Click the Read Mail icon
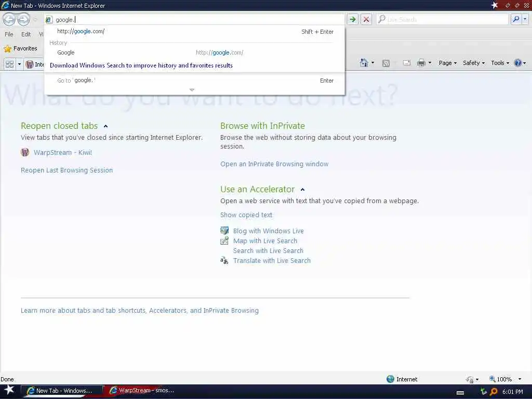The height and width of the screenshot is (399, 532). 406,63
